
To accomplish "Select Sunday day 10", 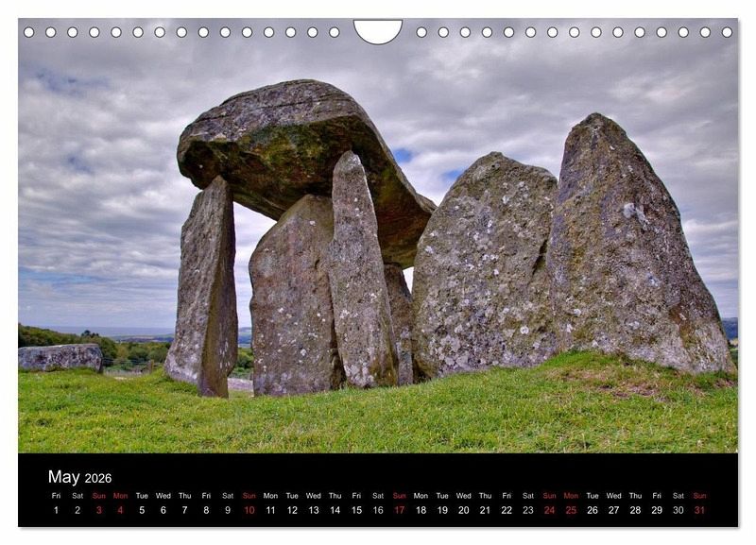I will 249,510.
